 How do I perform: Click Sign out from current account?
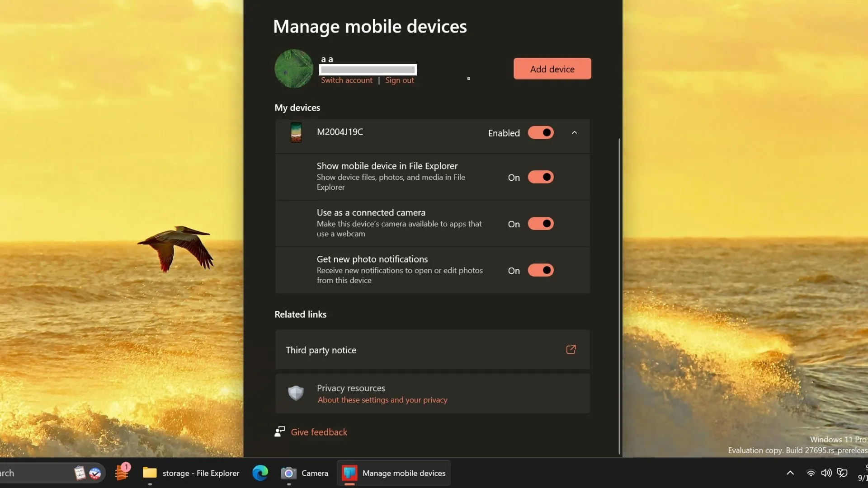point(400,79)
